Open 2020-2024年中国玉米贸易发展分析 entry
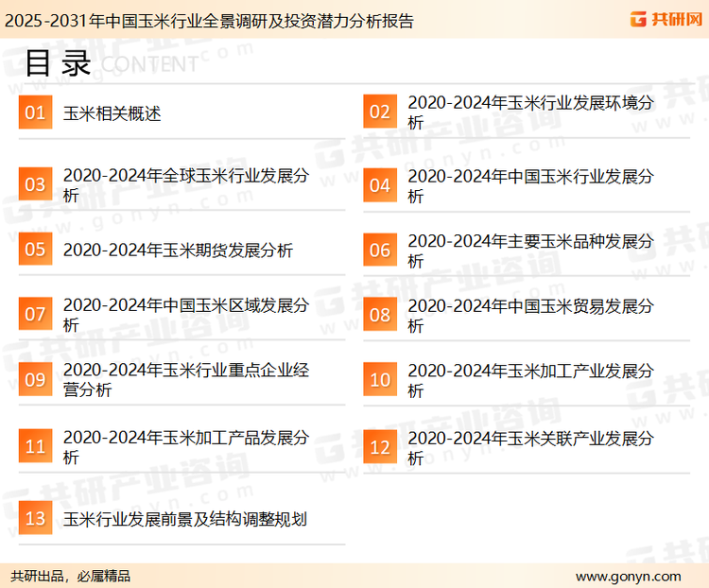This screenshot has height=588, width=709. pyautogui.click(x=530, y=316)
